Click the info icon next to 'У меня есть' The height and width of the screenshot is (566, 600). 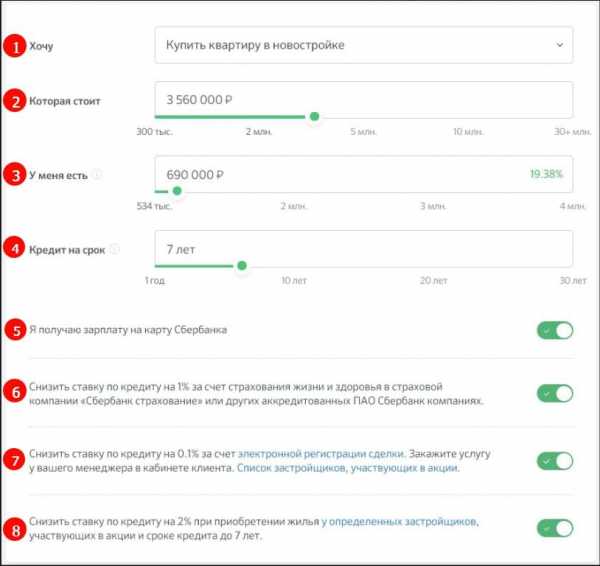97,174
